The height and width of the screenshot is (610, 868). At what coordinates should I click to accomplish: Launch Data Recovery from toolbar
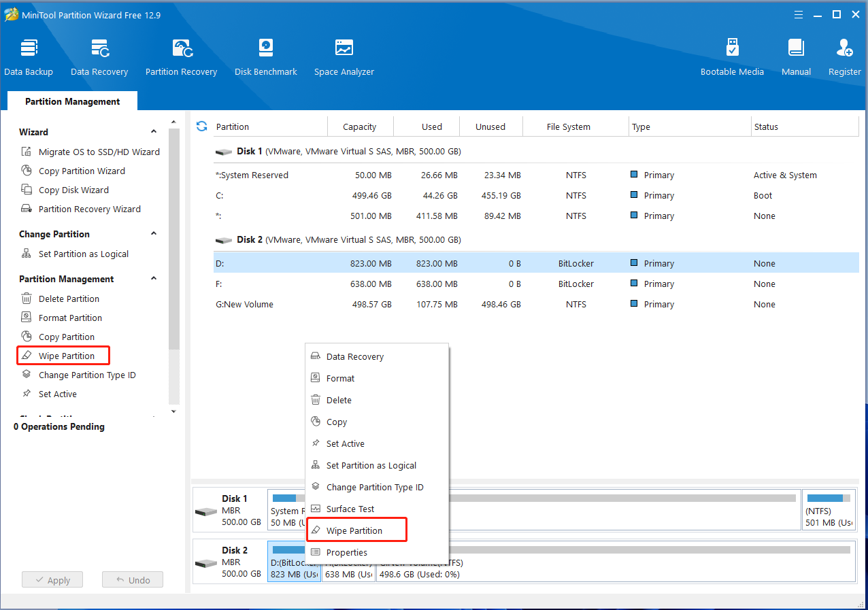pyautogui.click(x=99, y=58)
